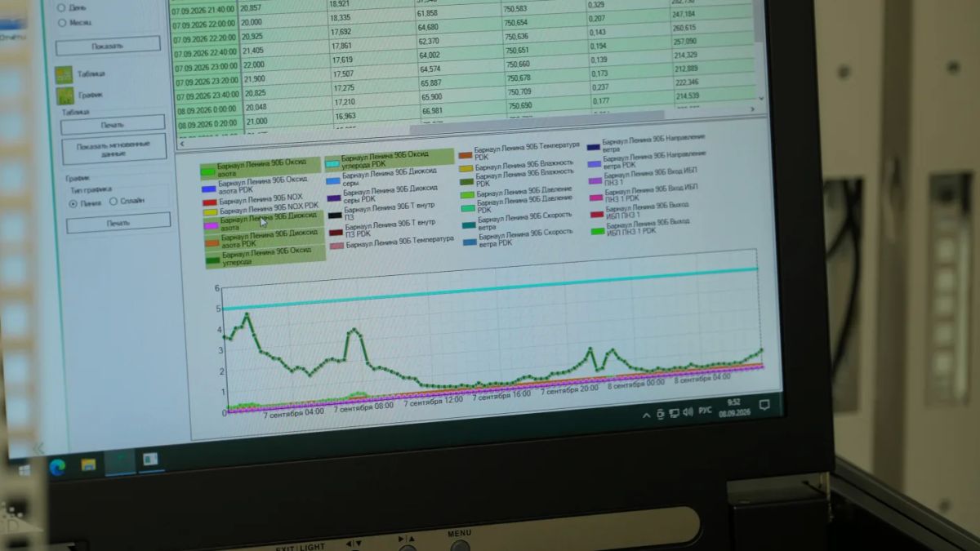Image resolution: width=980 pixels, height=551 pixels.
Task: Show hidden tray icons chevron
Action: click(x=647, y=415)
